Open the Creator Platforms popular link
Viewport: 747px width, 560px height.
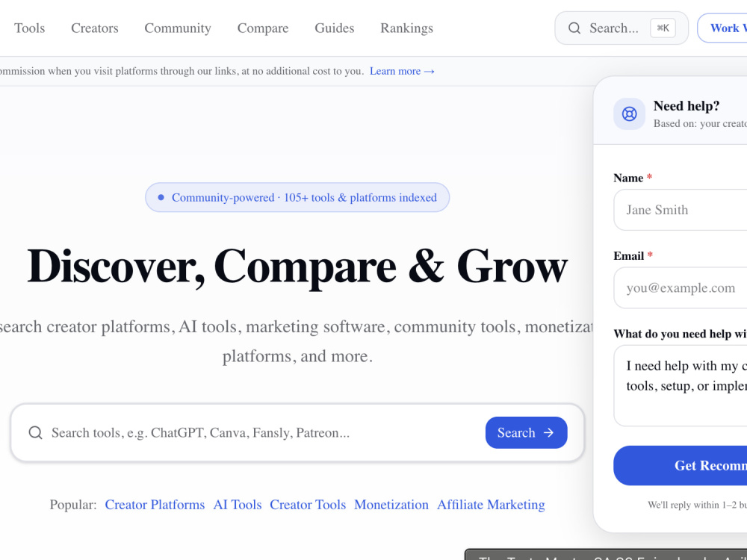click(155, 504)
